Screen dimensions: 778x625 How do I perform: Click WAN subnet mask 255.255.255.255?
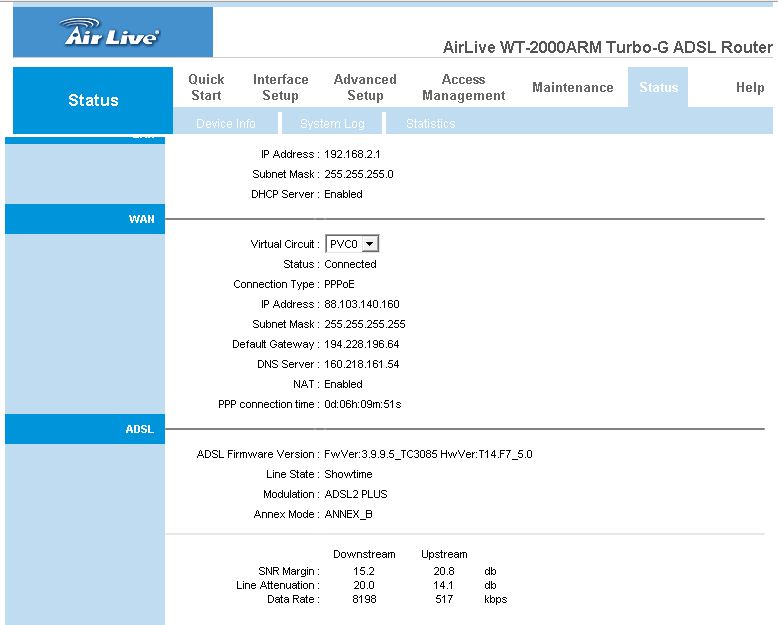click(365, 324)
